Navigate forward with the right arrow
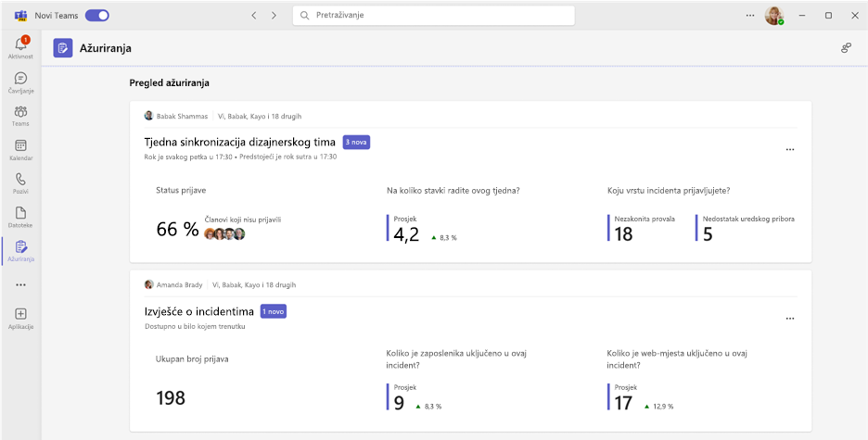Screen dimensions: 868x440 274,16
